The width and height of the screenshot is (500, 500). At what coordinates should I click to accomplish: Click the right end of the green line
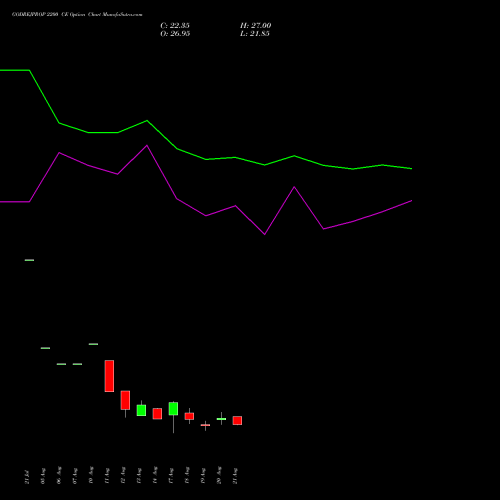click(412, 169)
